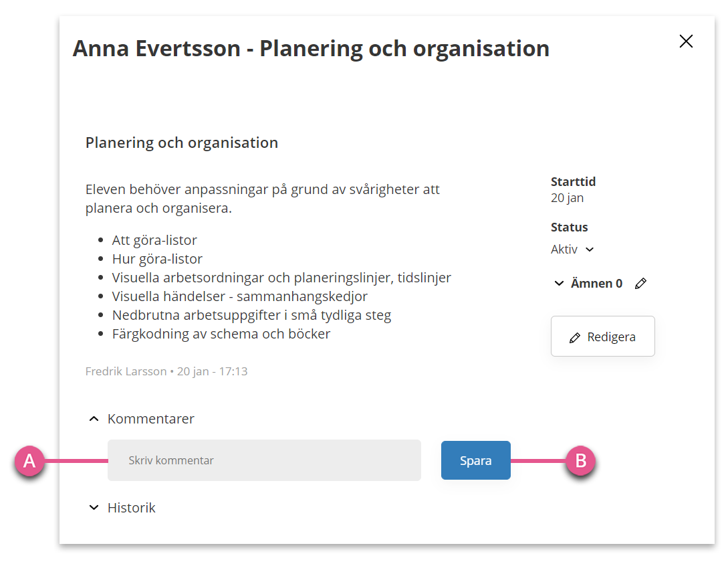Click the pencil icon next to Ämnen 0

click(x=640, y=283)
